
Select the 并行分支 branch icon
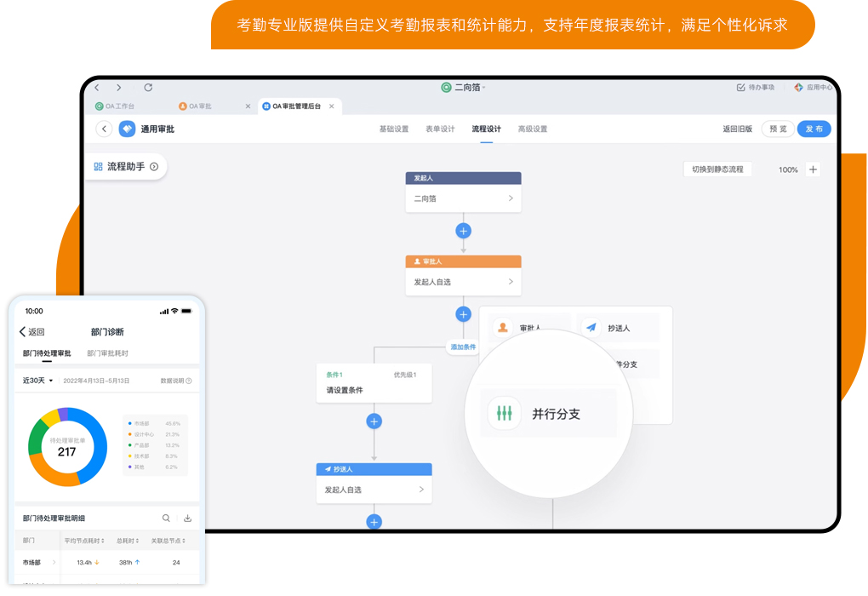505,414
